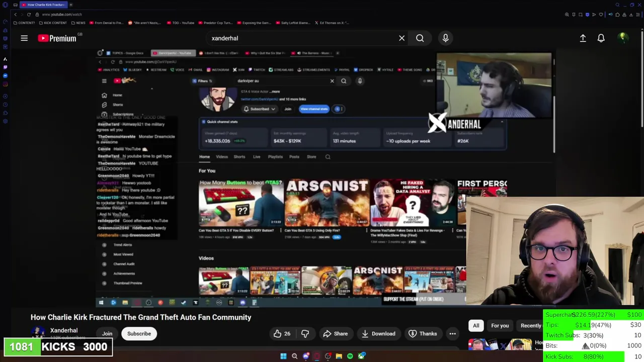Send a Thanks to the creator
Viewport: 644px width, 362px height.
coord(423,334)
